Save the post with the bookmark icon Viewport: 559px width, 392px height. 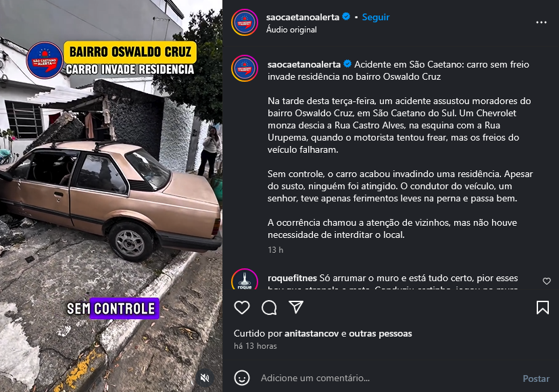(543, 308)
